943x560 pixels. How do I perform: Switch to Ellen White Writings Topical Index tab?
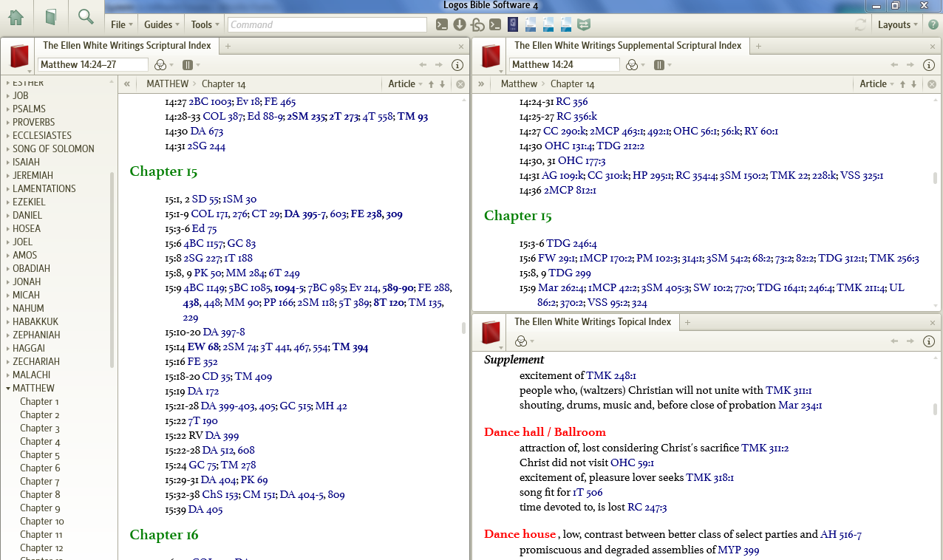[593, 322]
